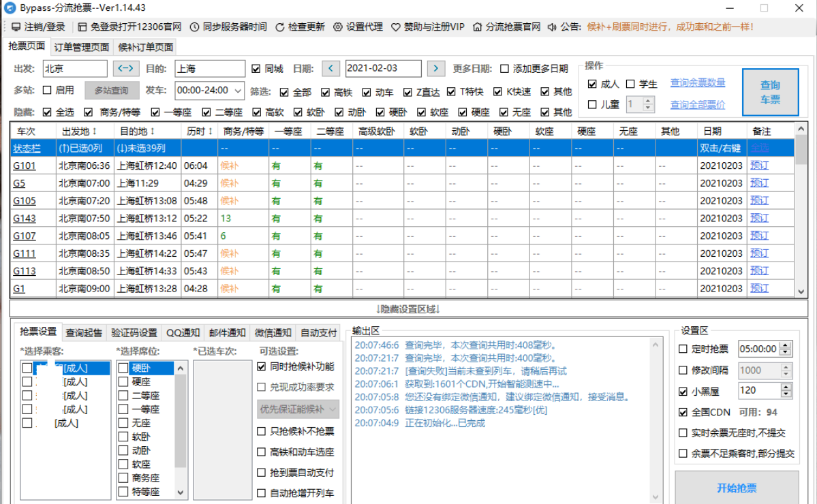This screenshot has height=504, width=817.
Task: Click the 查询车票 button
Action: [x=770, y=91]
